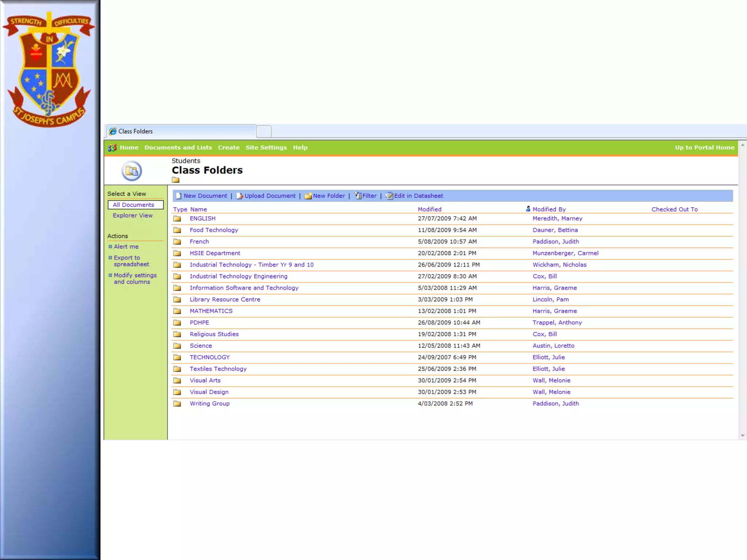Select the Explorer View option
The width and height of the screenshot is (747, 560).
point(132,215)
